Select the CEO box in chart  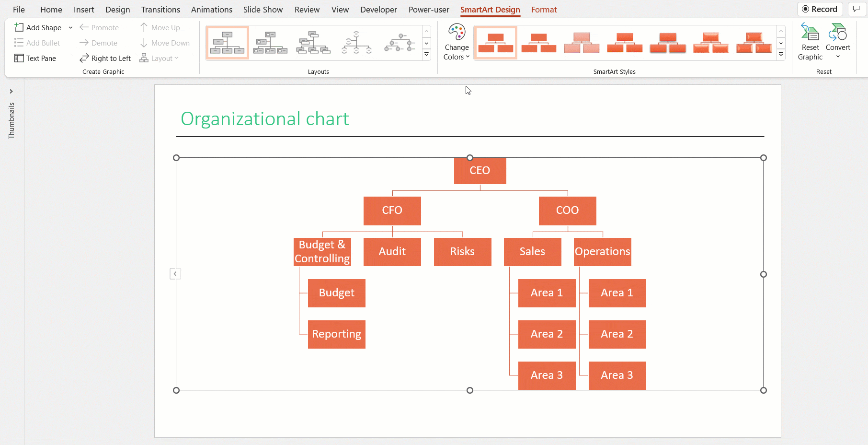[x=480, y=171]
